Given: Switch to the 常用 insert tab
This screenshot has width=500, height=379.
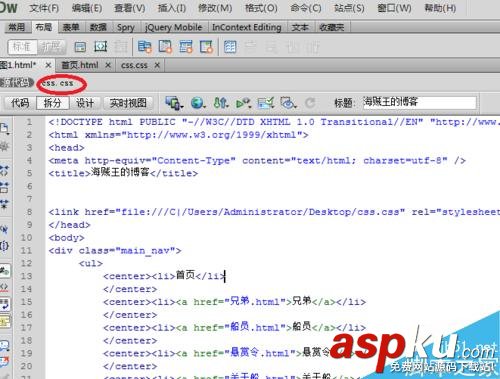Looking at the screenshot, I should pos(17,27).
